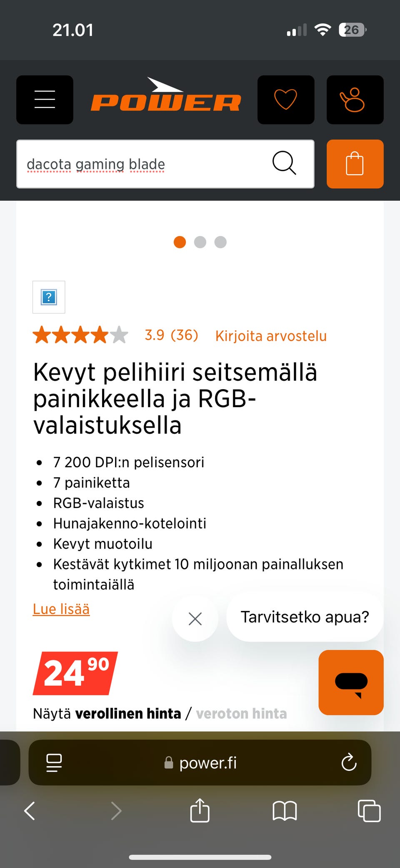Screen dimensions: 400x868
Task: Open your favorites via heart icon
Action: click(x=286, y=100)
